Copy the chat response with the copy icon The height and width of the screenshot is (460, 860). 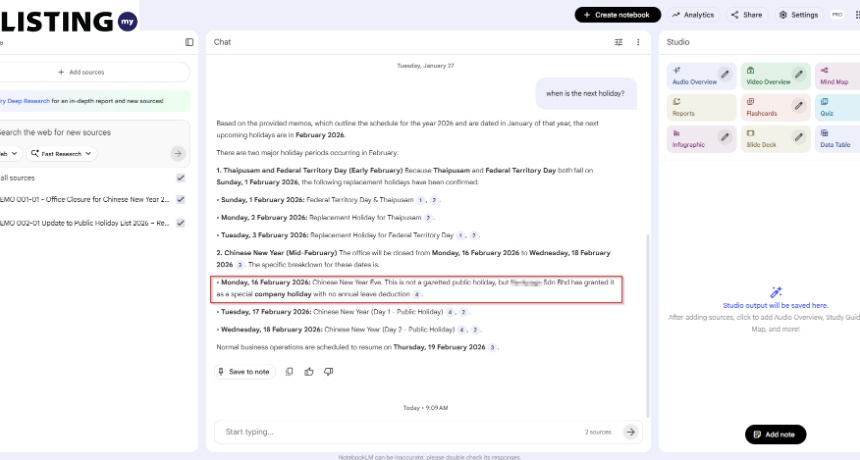289,372
